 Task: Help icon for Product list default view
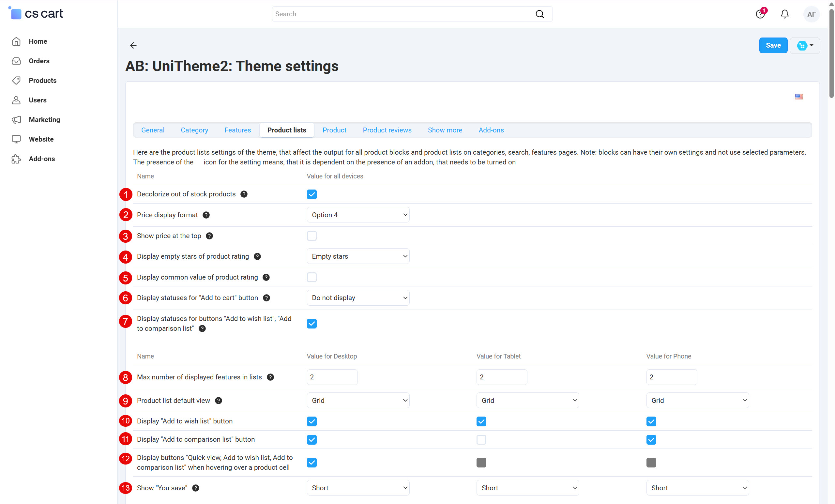click(219, 401)
